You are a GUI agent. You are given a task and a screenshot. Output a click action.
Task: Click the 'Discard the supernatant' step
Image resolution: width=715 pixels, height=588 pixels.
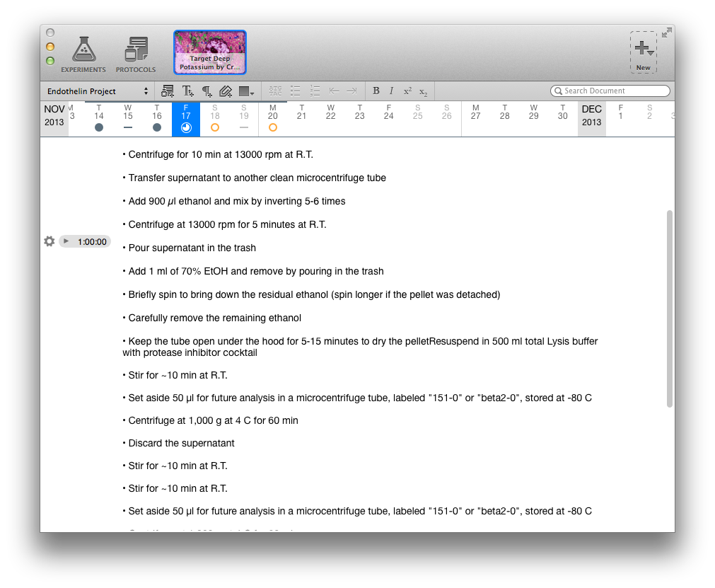(178, 443)
